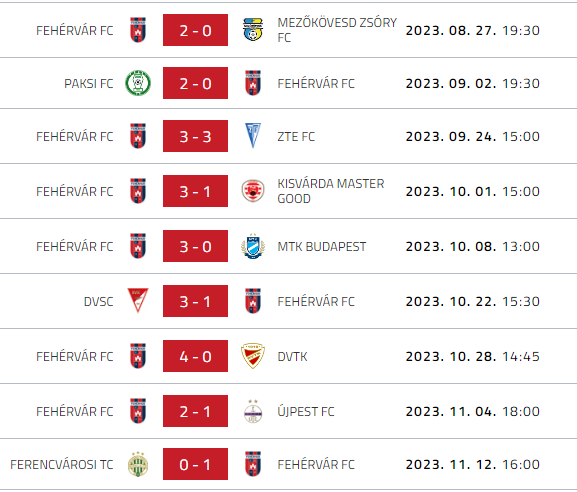Click the Mezőkövesd Zsóry FC crest

[x=253, y=30]
